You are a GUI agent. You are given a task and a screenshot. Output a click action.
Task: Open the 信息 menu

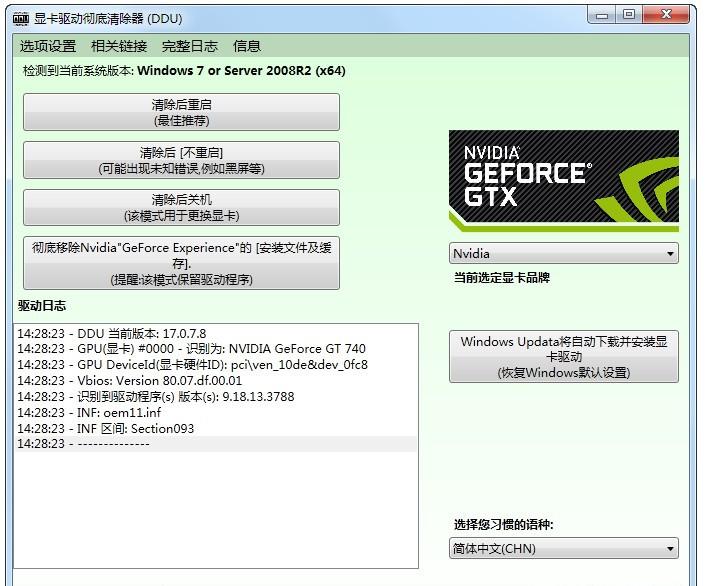[246, 46]
